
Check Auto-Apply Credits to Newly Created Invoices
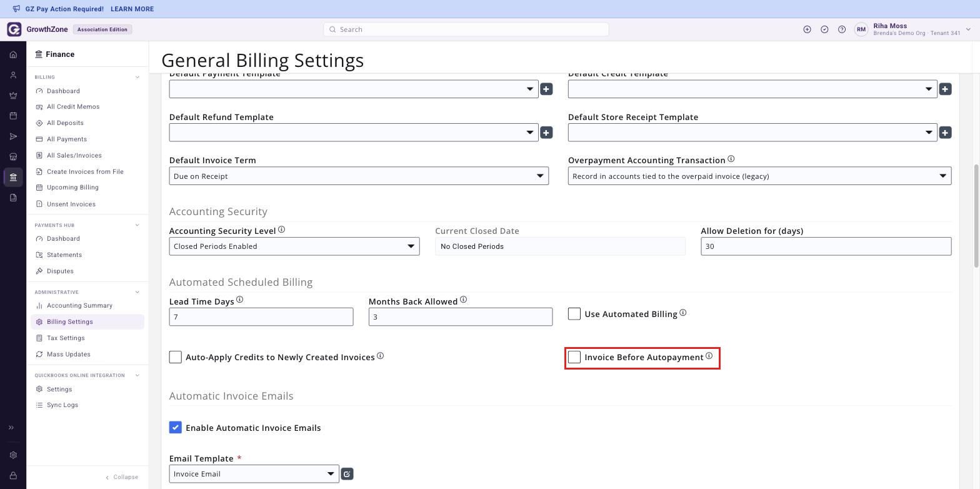[x=176, y=357]
